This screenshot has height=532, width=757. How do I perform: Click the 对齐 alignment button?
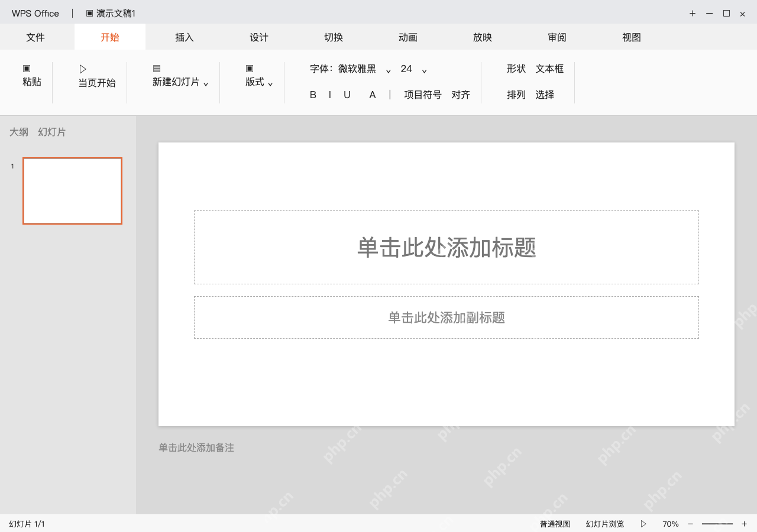click(461, 95)
